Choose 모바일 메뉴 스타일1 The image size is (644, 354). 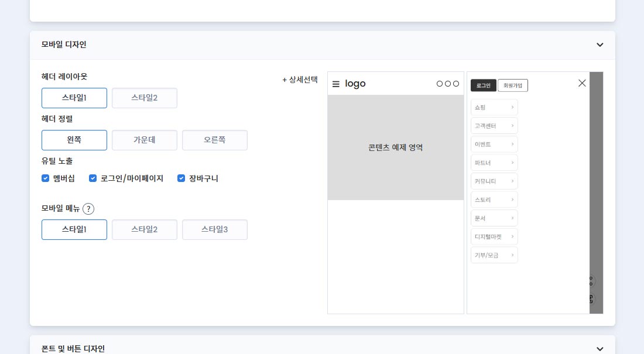point(74,229)
